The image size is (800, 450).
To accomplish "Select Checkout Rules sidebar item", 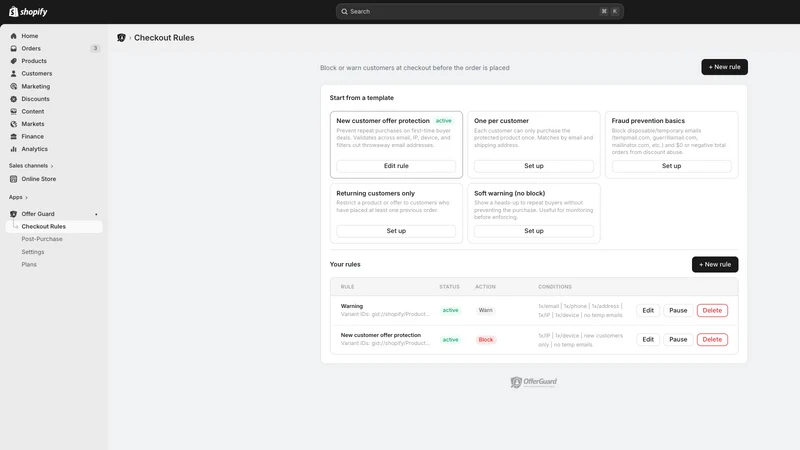I will coord(54,227).
